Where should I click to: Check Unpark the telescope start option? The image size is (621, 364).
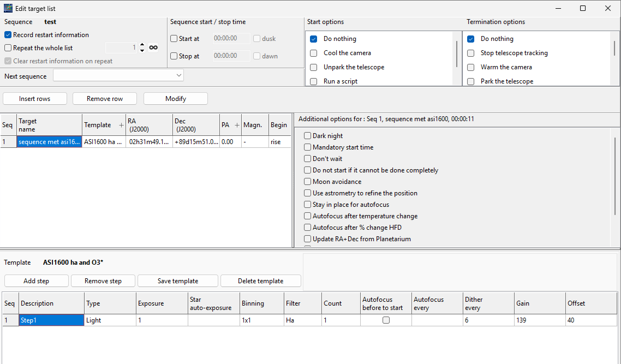(314, 67)
